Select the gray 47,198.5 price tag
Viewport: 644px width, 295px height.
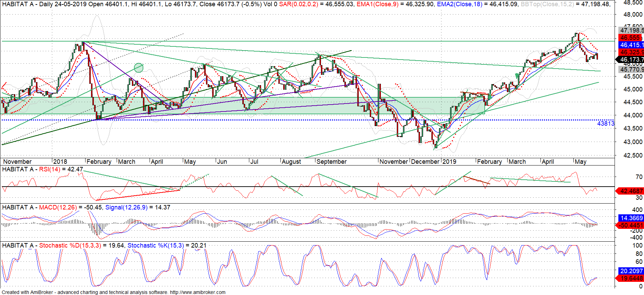[631, 30]
